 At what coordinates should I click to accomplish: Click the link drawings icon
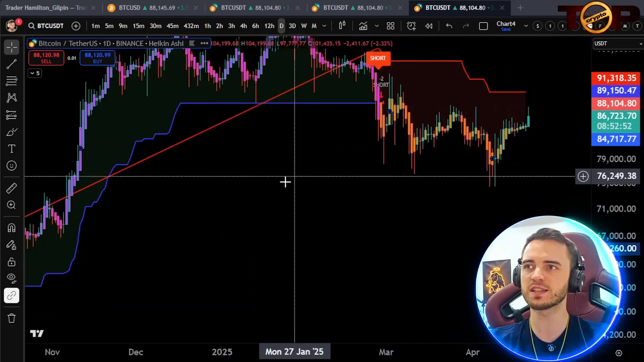click(x=11, y=296)
